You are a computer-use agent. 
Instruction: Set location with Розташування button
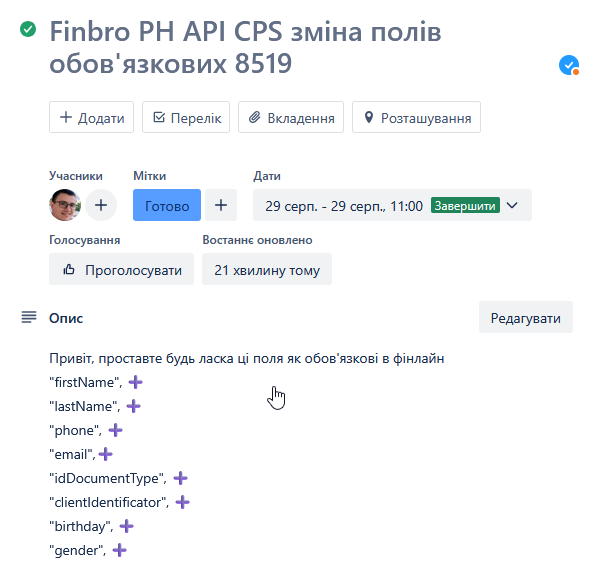(416, 117)
